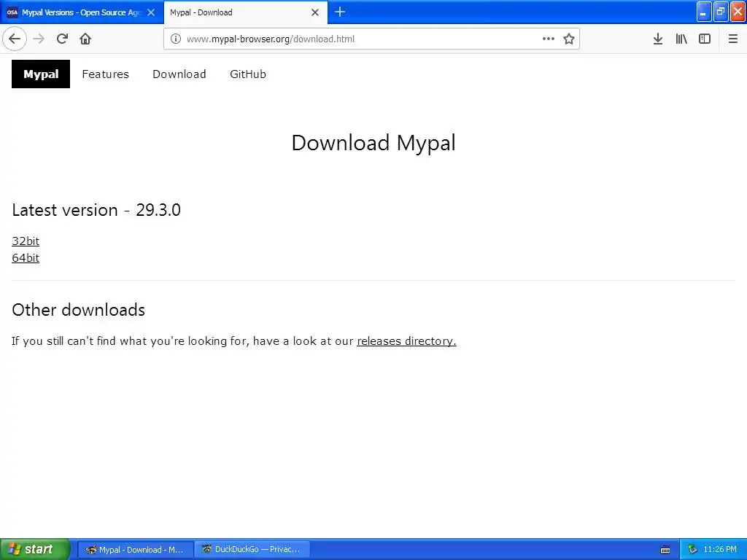Click the Download Mypal heading

(x=373, y=143)
